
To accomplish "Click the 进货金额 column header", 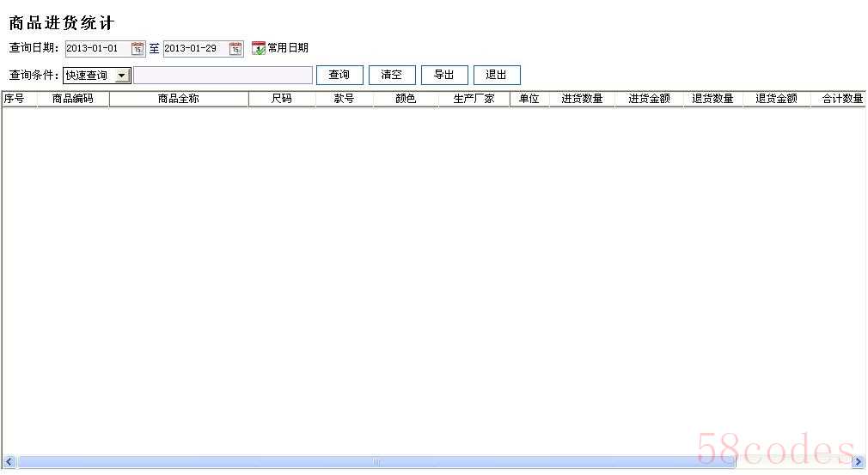I will click(649, 99).
